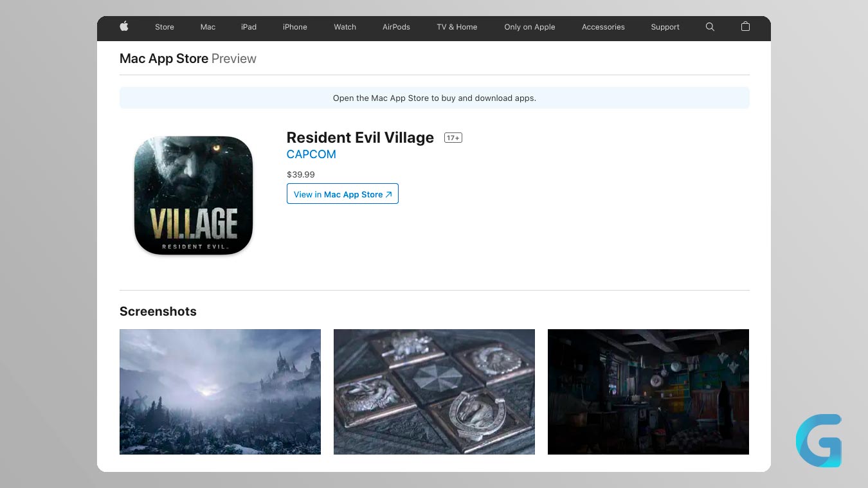Open the search magnifier icon

point(710,27)
